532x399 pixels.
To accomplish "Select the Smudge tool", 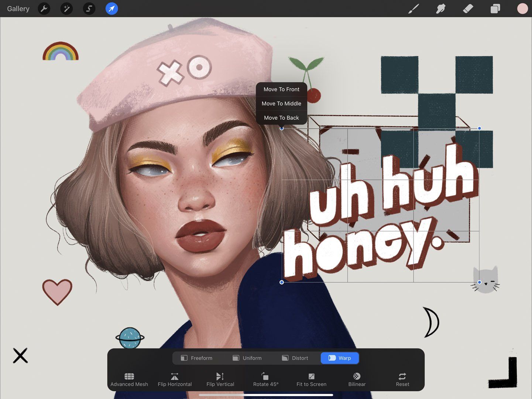I will 440,8.
